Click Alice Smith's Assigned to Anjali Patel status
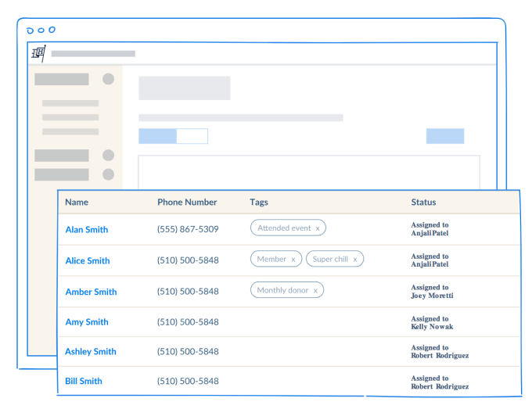 click(x=430, y=260)
